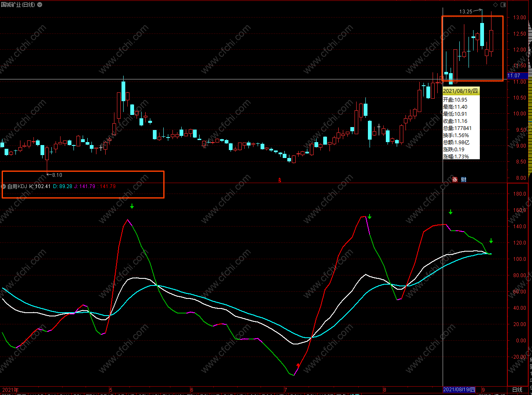Click the magenta J: 141.79 value
532x395 pixels.
coord(85,186)
